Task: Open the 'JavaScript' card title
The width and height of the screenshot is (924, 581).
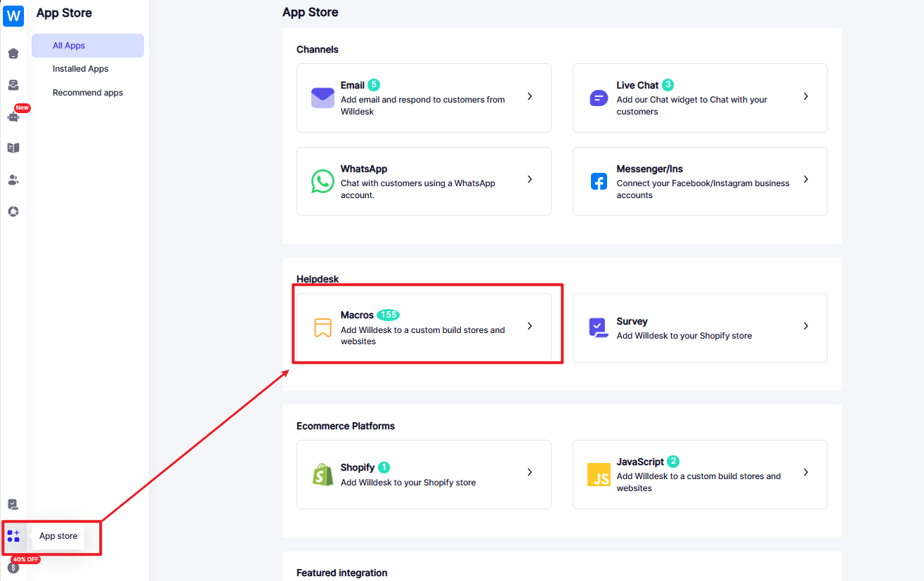Action: 640,462
